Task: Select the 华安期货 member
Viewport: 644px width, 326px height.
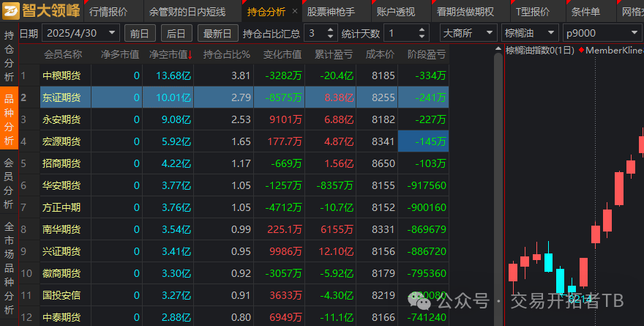Action: click(x=61, y=185)
